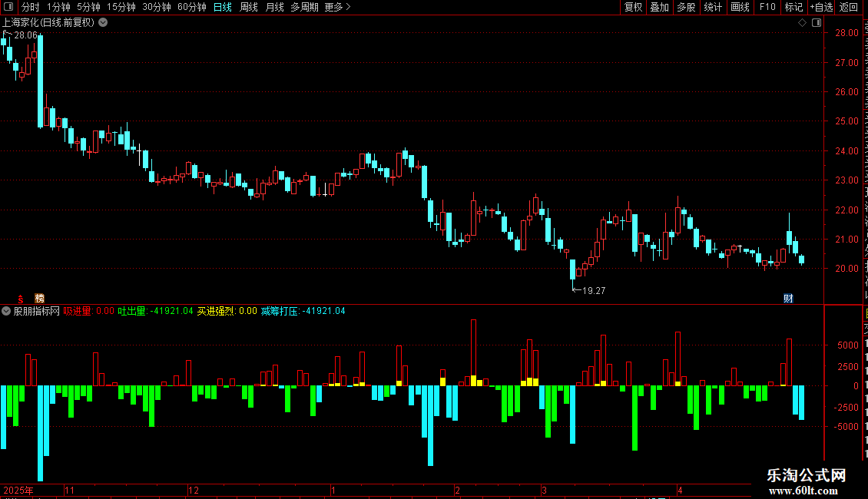Add stock to watchlist with +自选
868x499 pixels.
(x=821, y=7)
